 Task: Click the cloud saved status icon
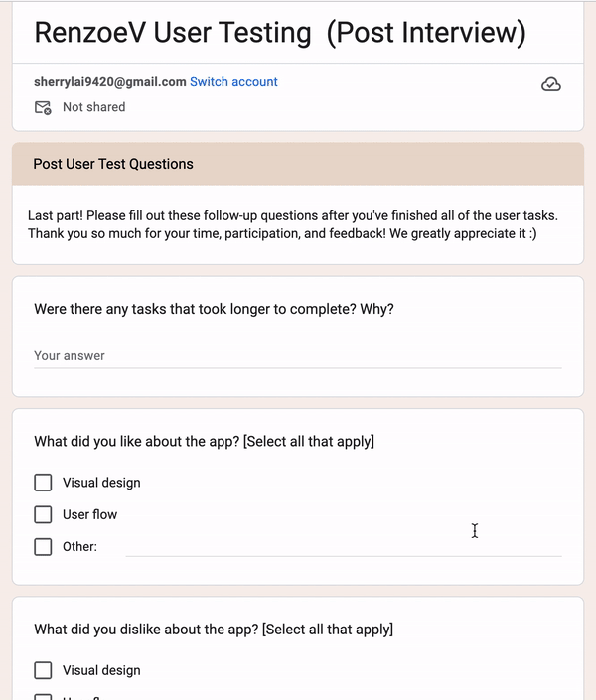point(551,84)
